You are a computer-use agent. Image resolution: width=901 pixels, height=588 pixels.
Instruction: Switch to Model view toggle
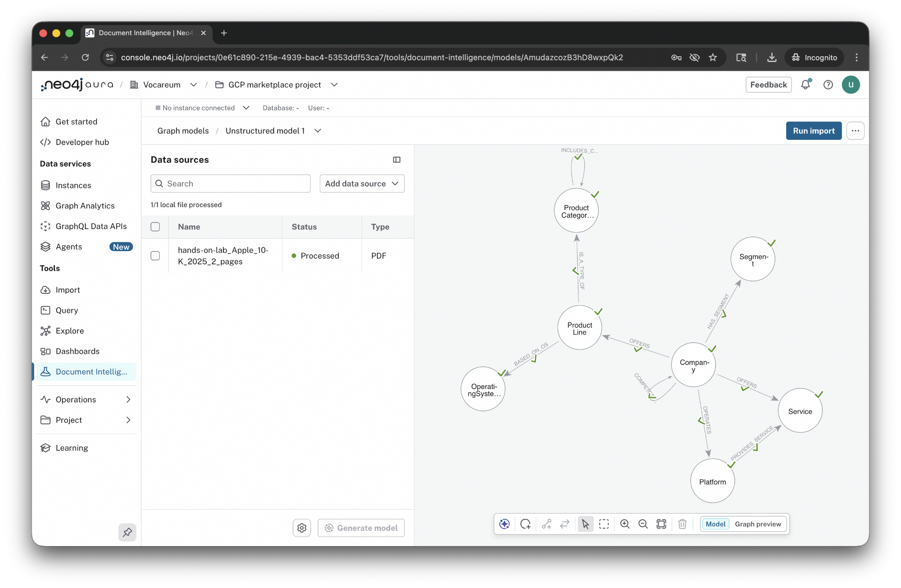tap(715, 524)
